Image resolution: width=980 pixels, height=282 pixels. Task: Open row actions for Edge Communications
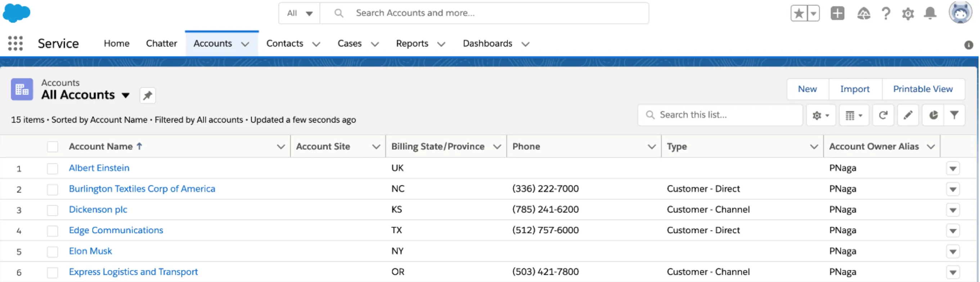[x=953, y=231]
